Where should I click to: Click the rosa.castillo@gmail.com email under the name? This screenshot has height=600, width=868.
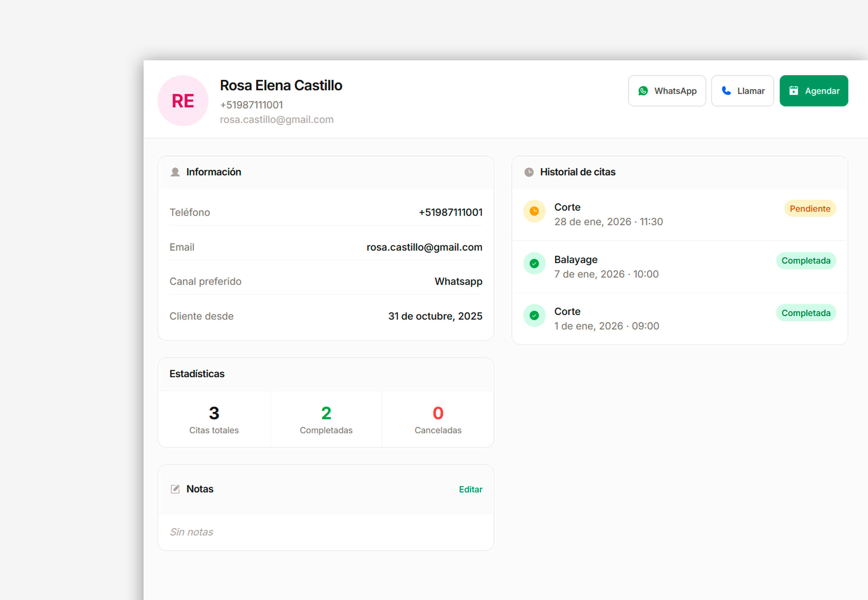tap(277, 119)
